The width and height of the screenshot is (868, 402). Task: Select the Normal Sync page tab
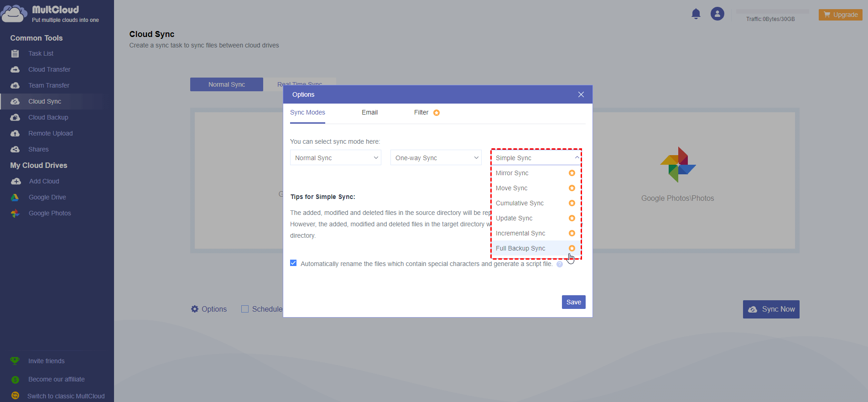pyautogui.click(x=227, y=84)
